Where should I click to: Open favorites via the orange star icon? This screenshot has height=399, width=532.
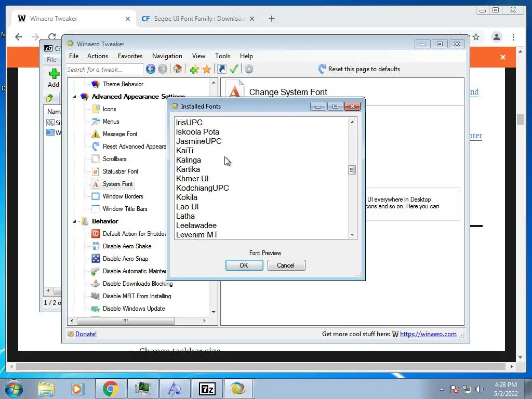click(x=207, y=69)
